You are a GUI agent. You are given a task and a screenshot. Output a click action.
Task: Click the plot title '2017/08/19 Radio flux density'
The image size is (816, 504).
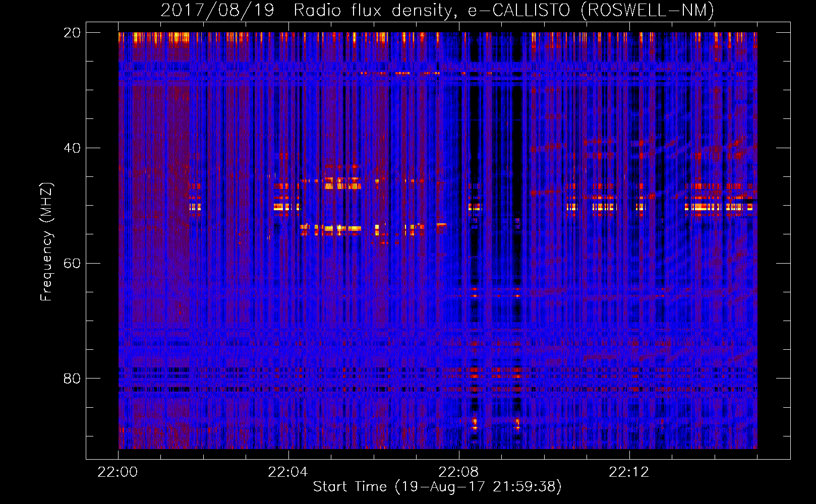click(x=437, y=10)
